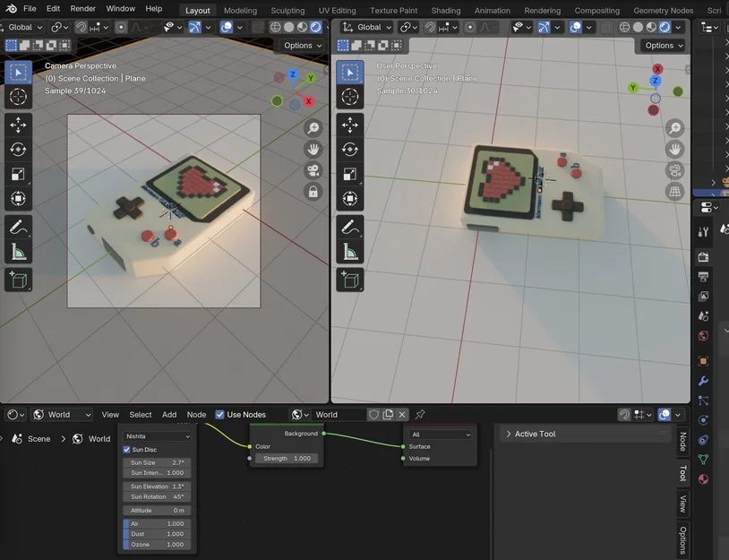Select the Add Cube tool in right viewport
Screen dimensions: 729x560
point(349,280)
